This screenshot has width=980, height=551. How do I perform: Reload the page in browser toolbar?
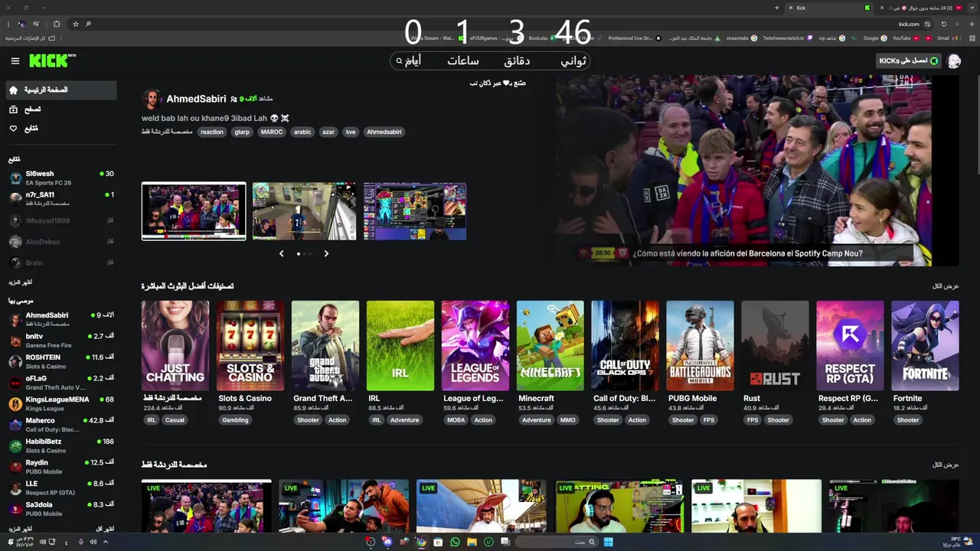point(943,24)
